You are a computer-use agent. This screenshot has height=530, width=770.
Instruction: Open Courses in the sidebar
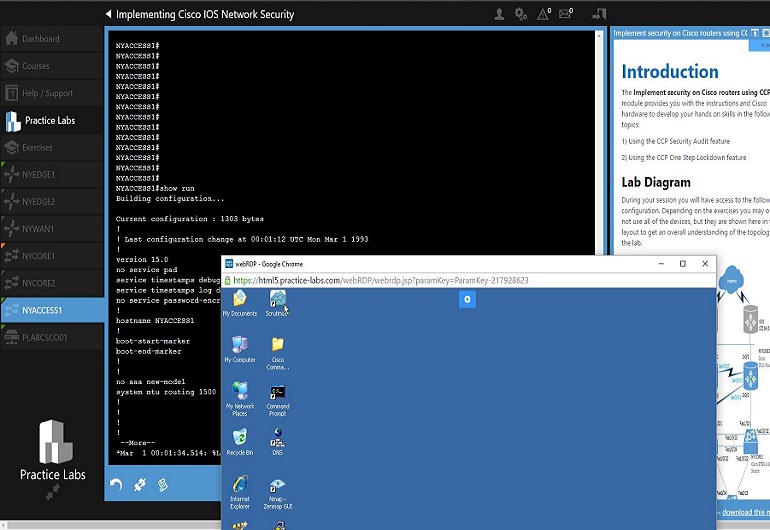coord(52,66)
